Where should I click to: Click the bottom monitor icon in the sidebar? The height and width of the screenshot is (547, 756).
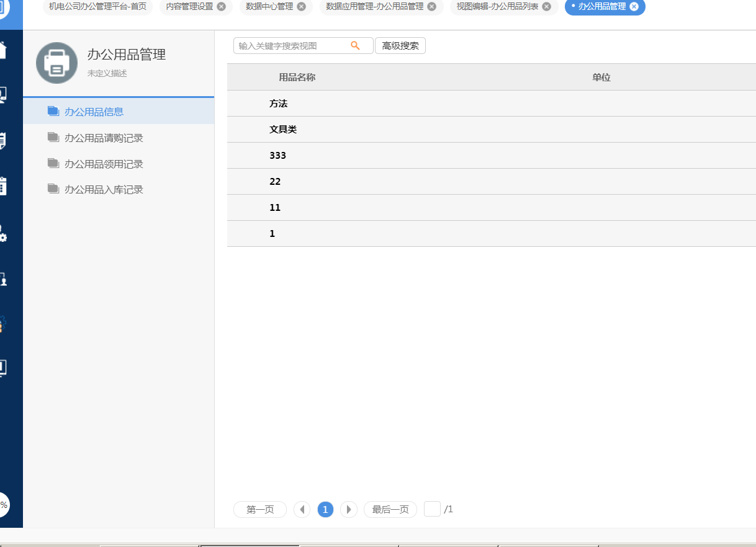(3, 367)
